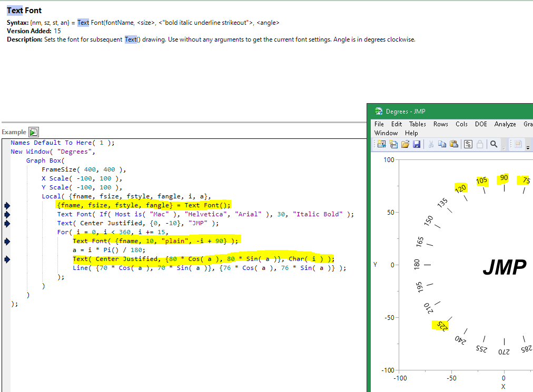
Task: Run the example script with the play icon
Action: tap(34, 132)
